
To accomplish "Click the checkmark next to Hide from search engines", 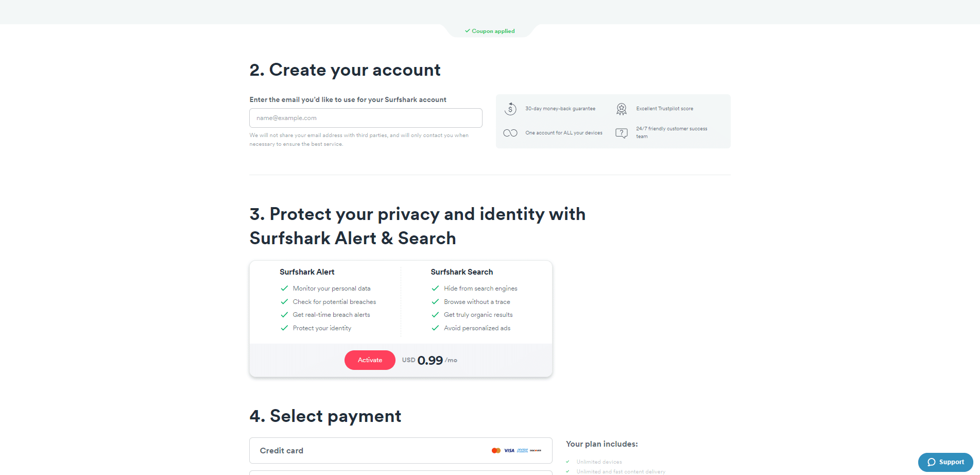I will (x=435, y=289).
